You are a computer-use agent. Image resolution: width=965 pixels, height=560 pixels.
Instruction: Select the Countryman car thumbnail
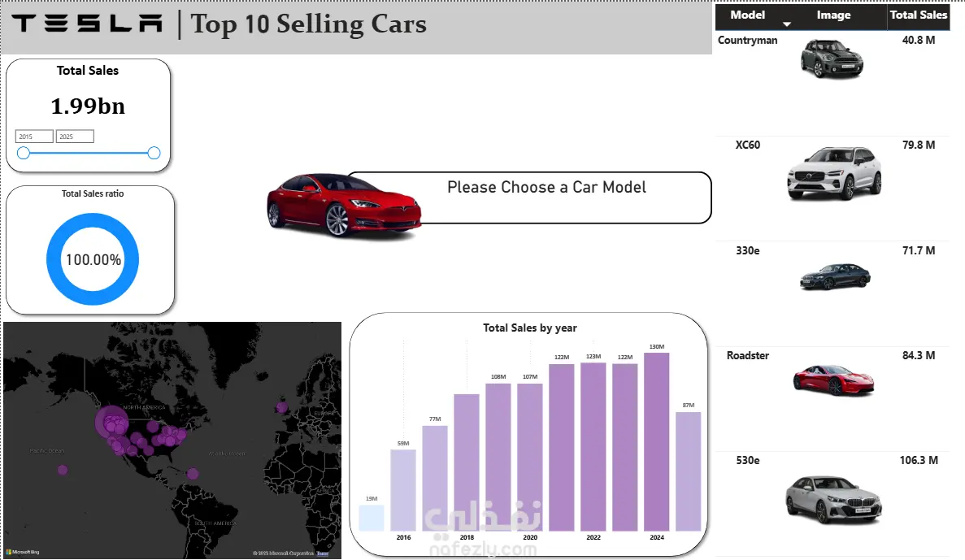click(x=832, y=59)
